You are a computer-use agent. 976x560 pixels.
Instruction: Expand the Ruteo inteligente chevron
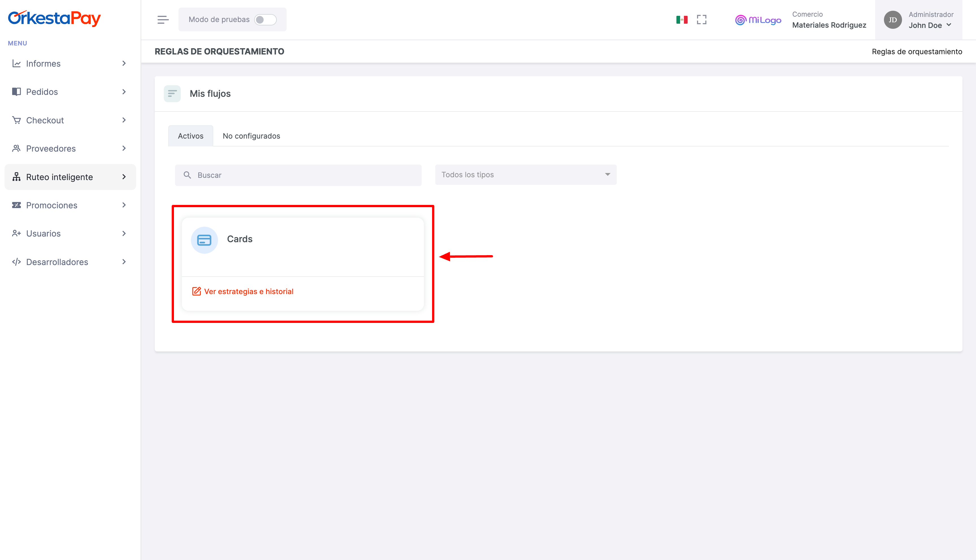pos(124,177)
